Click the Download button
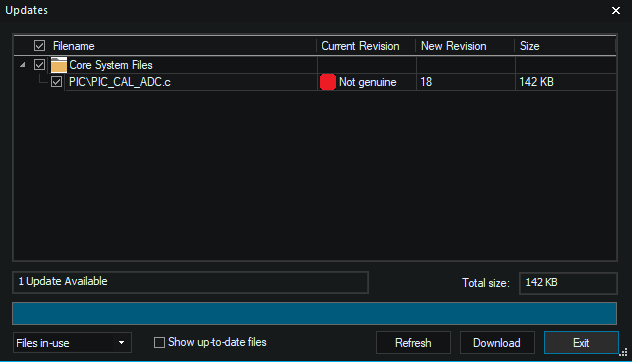The height and width of the screenshot is (362, 632). pyautogui.click(x=497, y=343)
